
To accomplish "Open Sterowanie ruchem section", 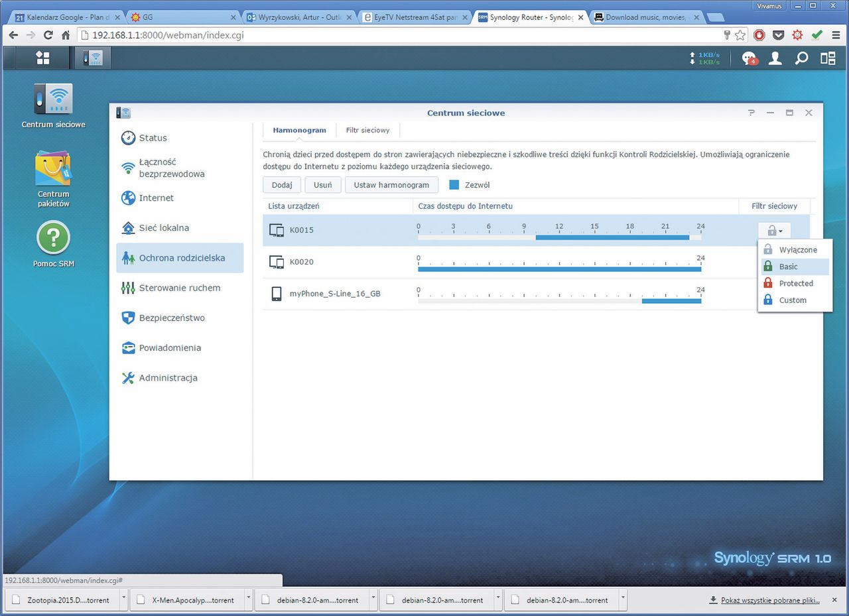I will (x=180, y=288).
